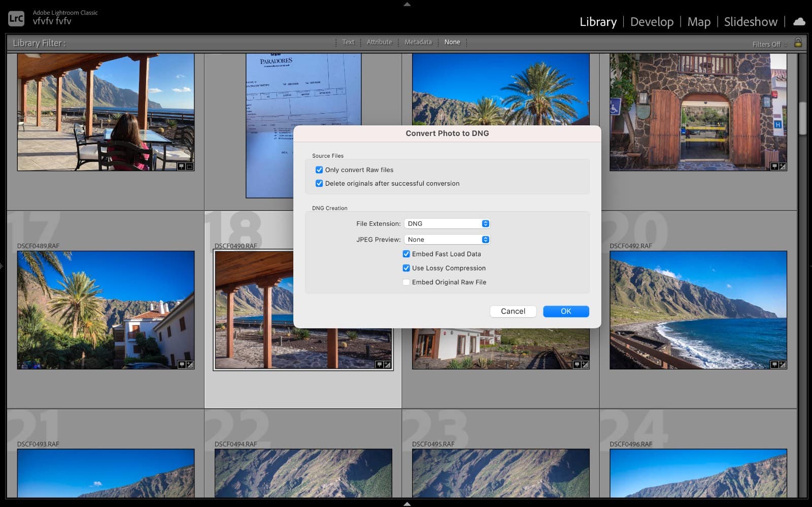The height and width of the screenshot is (507, 812).
Task: Click the DSCF0493.RAF filename label
Action: (x=38, y=444)
